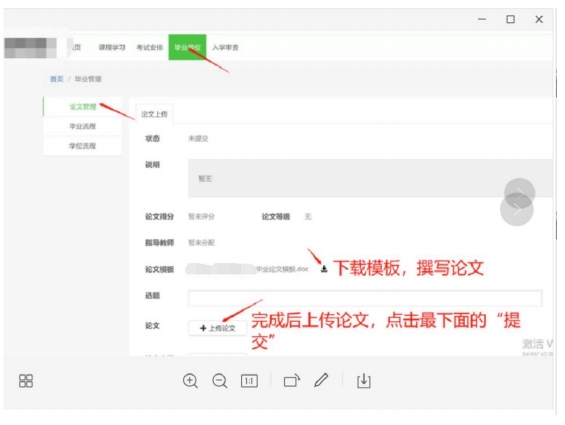
Task: Open the pencil edit tool
Action: [321, 380]
